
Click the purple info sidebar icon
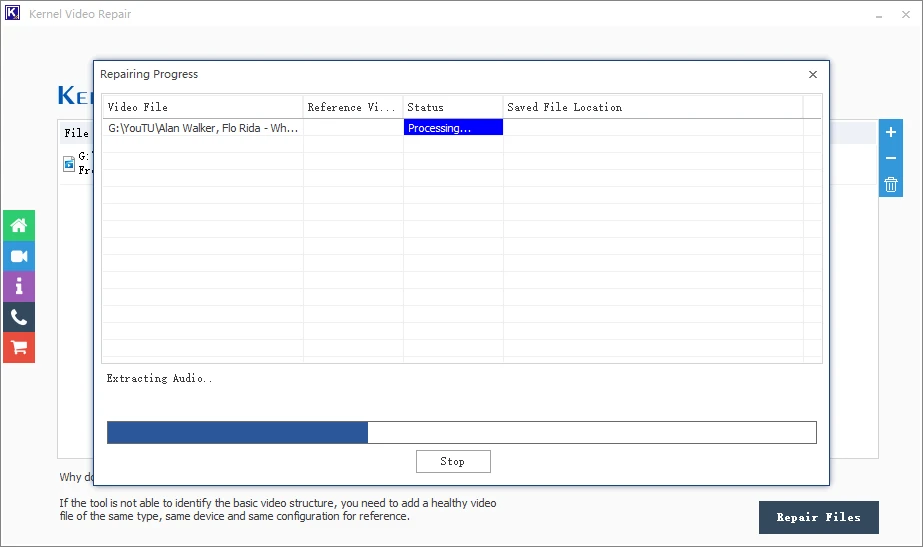[18, 287]
